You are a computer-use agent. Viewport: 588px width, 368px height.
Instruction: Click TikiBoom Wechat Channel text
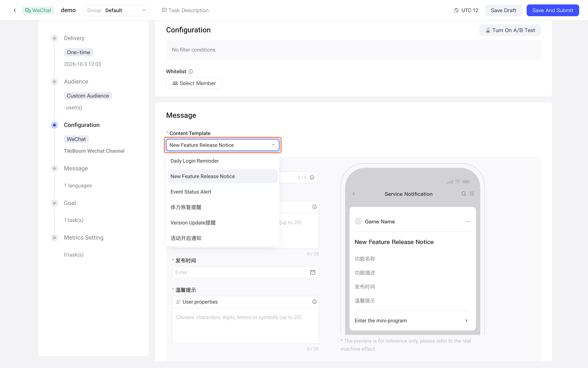pos(94,151)
